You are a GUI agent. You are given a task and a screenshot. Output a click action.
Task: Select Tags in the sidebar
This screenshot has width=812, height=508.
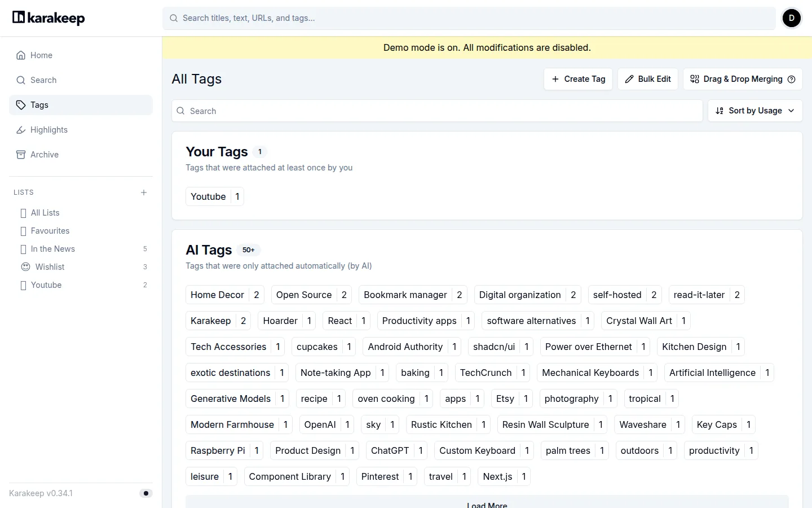pos(81,105)
